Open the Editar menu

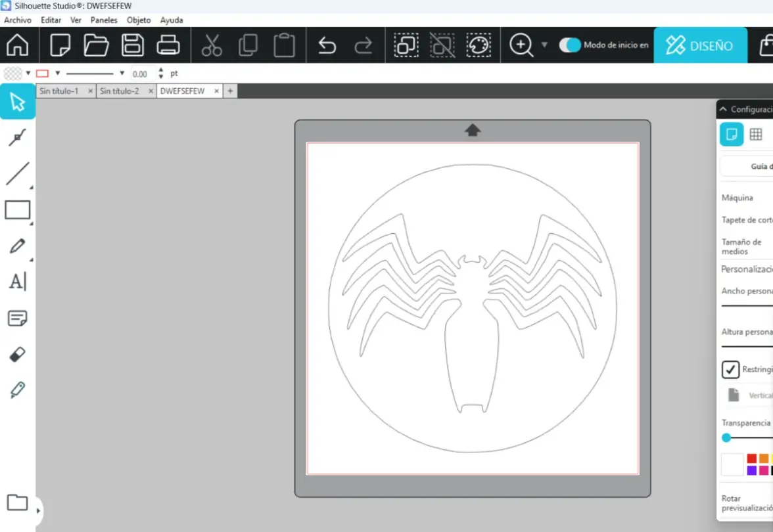[51, 20]
